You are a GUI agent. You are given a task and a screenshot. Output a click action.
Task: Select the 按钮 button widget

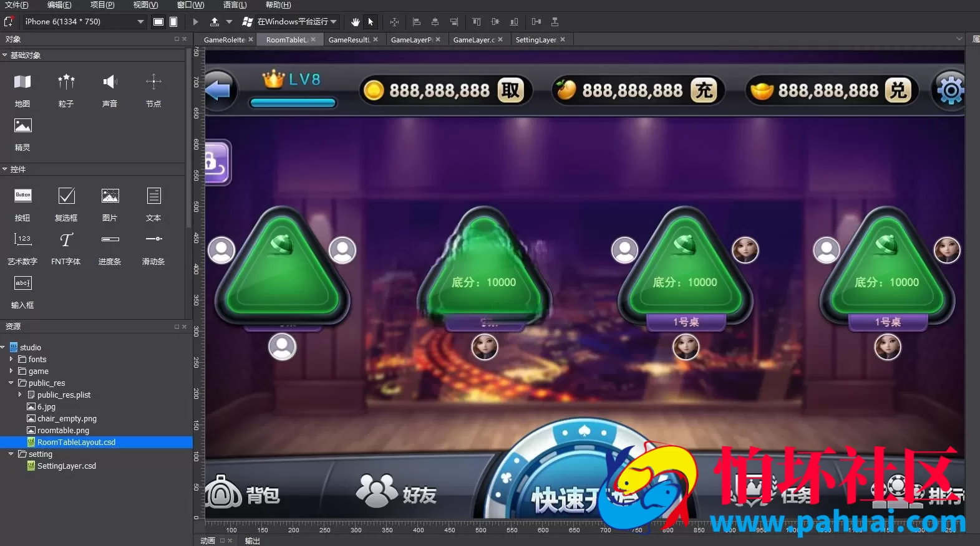point(22,204)
